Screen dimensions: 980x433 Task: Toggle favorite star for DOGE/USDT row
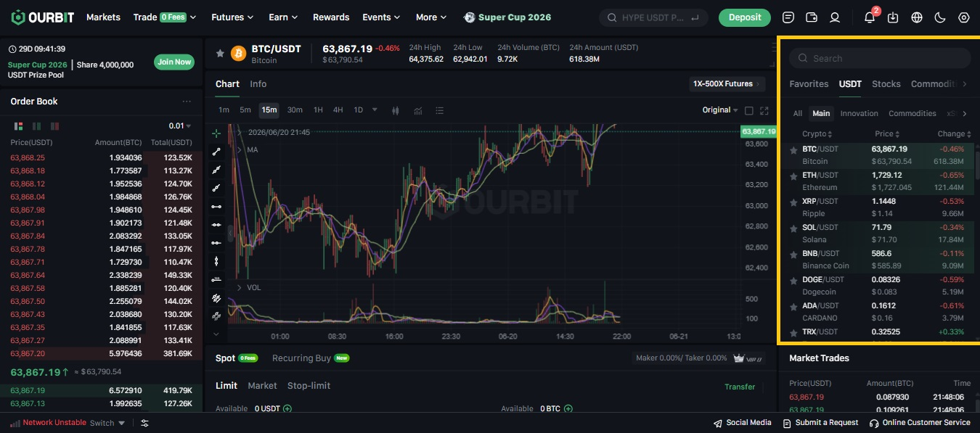(x=793, y=281)
